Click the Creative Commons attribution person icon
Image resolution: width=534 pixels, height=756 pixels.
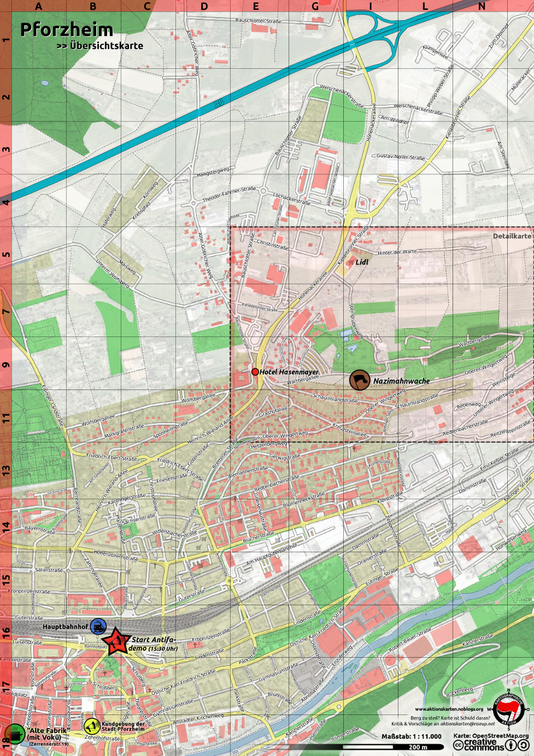tap(511, 745)
